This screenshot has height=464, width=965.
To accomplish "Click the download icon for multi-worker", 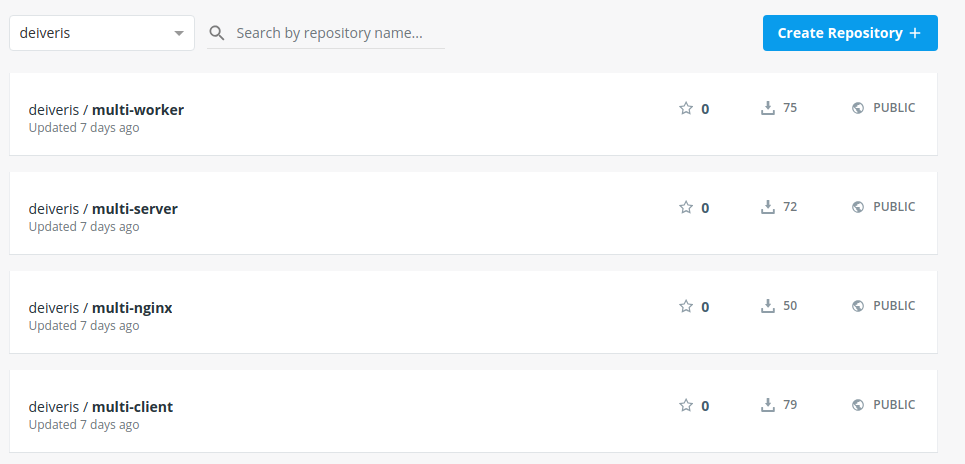I will [x=767, y=108].
